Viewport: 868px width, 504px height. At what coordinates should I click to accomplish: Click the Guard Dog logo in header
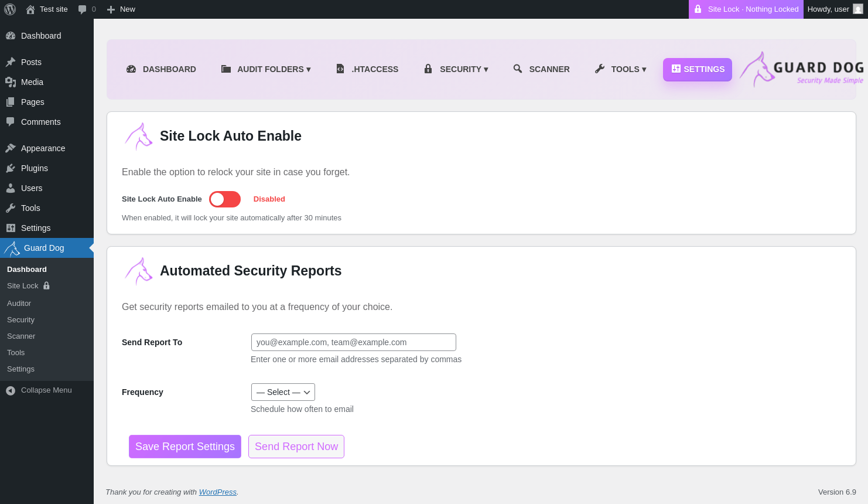[x=801, y=70]
